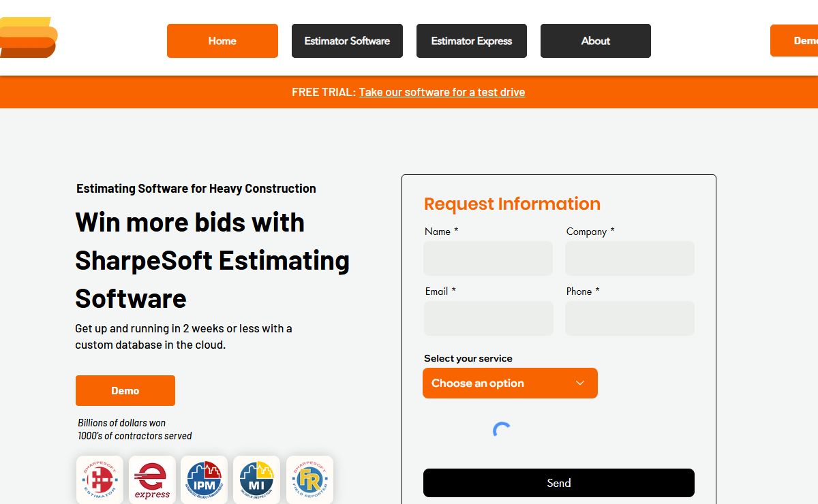This screenshot has width=818, height=504.
Task: Click the cut-off Demo button in the header
Action: tap(795, 41)
